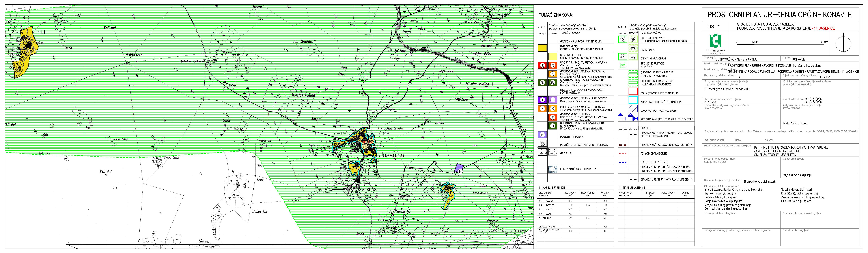868x253 pixels.
Task: Click the red-orange T symbol for izvan naselja
Action: 553,117
